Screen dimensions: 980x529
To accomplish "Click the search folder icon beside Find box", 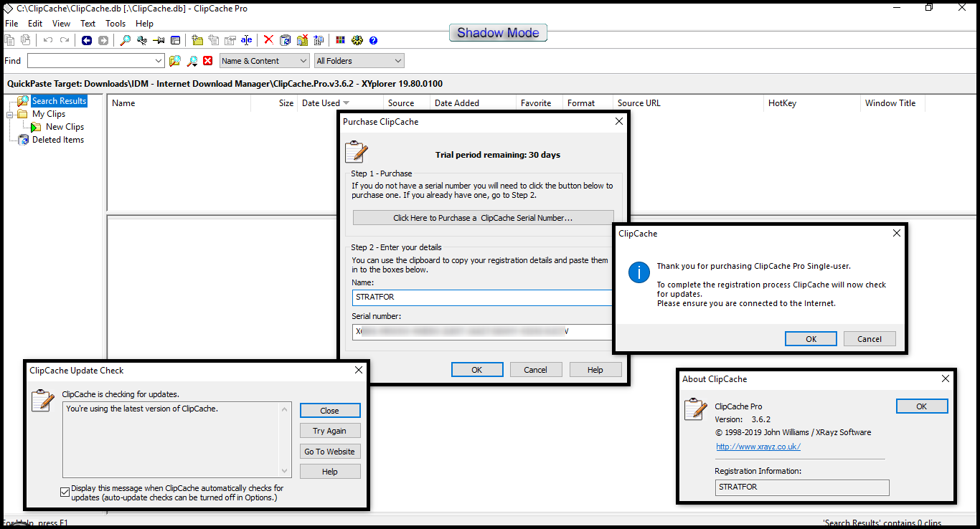I will [175, 61].
